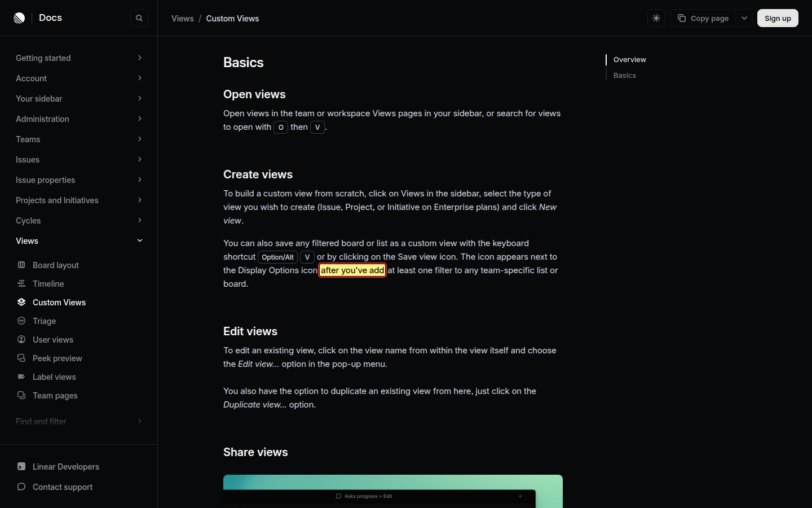This screenshot has width=812, height=508.
Task: Click the Share views screenshot image
Action: pos(393,491)
